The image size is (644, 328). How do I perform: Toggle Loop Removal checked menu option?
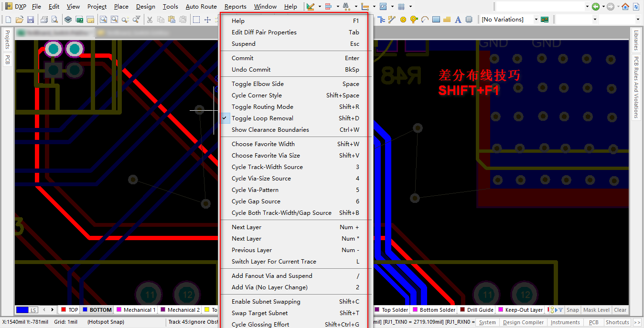tap(262, 118)
